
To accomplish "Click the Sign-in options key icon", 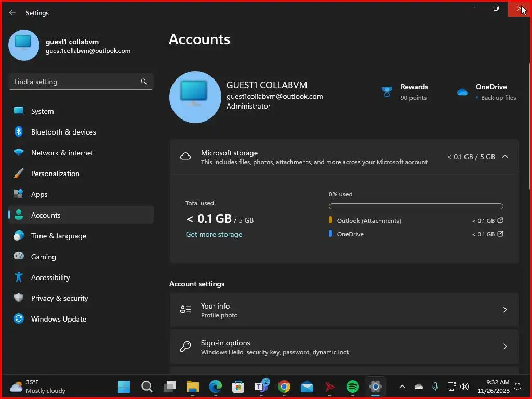I will (x=185, y=347).
